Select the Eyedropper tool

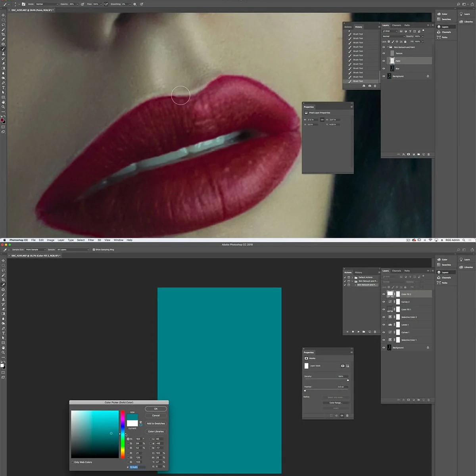point(4,284)
